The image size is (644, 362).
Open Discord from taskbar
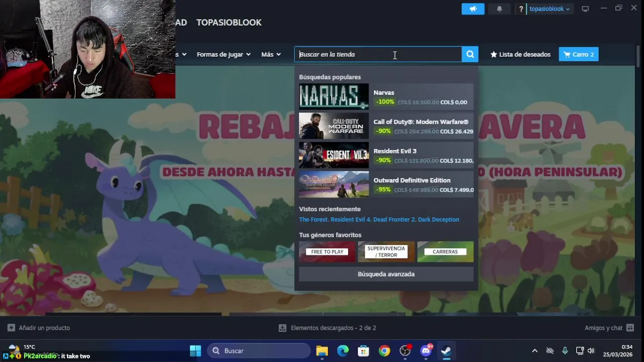click(426, 351)
